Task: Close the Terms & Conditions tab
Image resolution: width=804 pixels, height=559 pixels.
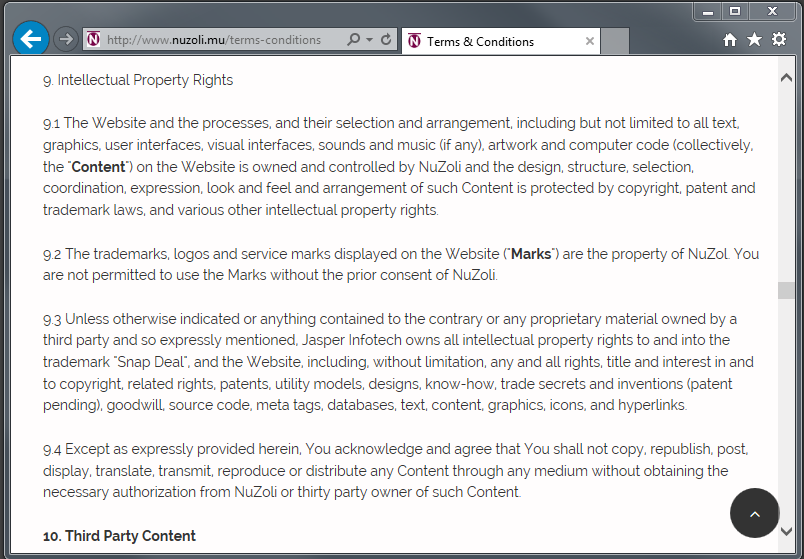Action: 590,41
